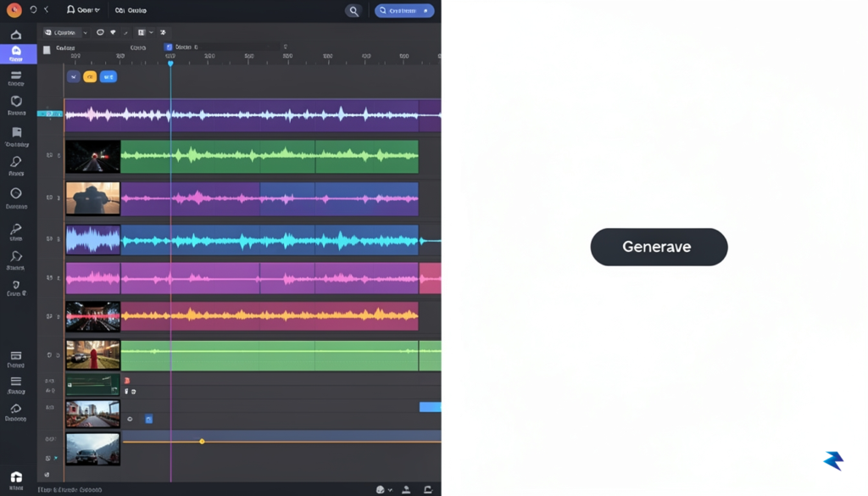Click the blue pill button in top bar
The height and width of the screenshot is (496, 868).
point(404,10)
